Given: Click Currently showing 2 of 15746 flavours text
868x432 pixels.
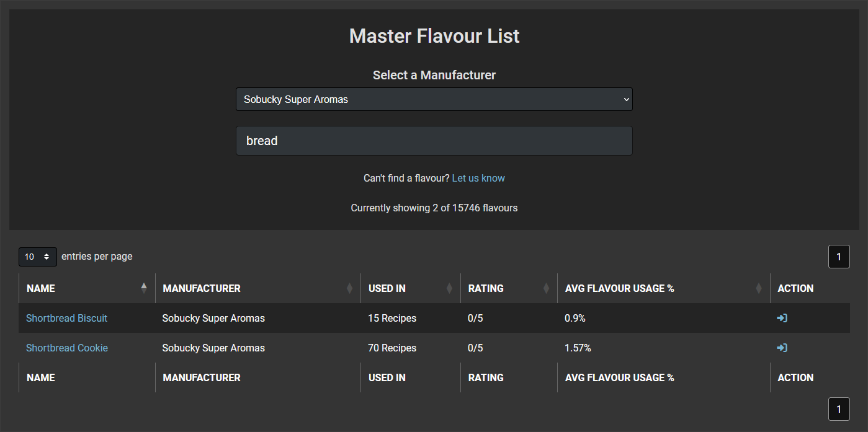Looking at the screenshot, I should pos(434,208).
